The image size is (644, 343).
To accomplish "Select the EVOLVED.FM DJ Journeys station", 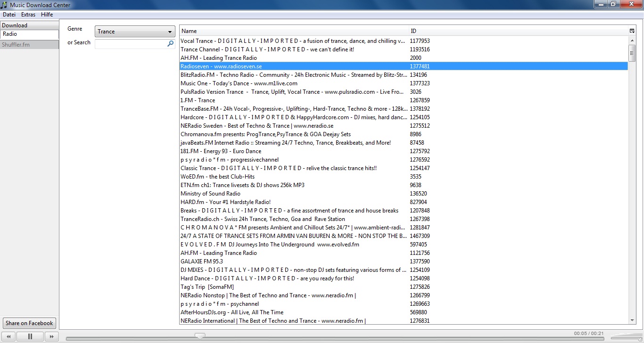I will [x=404, y=245].
